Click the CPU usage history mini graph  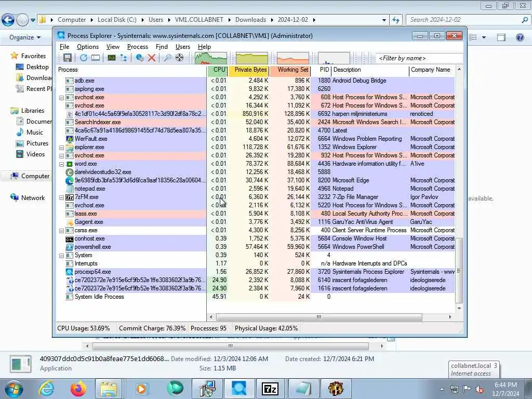pos(211,58)
